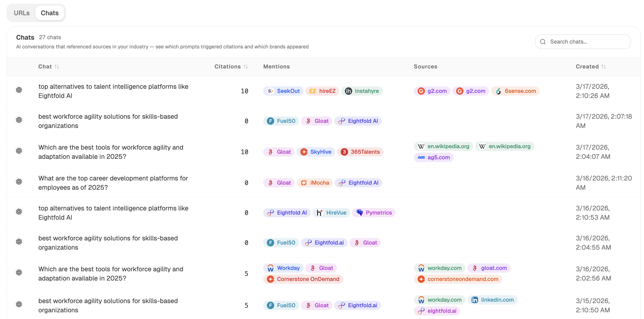
Task: Click the Pymetrics mention tag
Action: tap(373, 213)
